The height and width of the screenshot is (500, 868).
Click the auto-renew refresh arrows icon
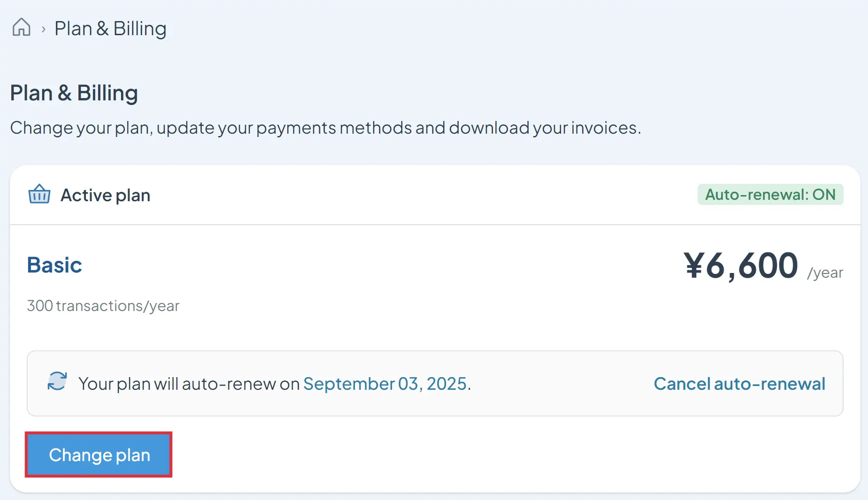pyautogui.click(x=57, y=381)
